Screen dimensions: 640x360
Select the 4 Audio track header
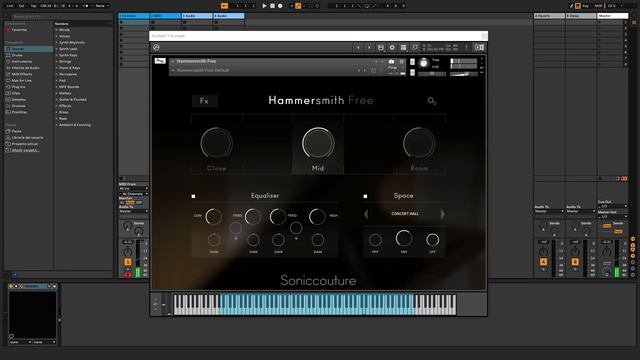pyautogui.click(x=229, y=16)
